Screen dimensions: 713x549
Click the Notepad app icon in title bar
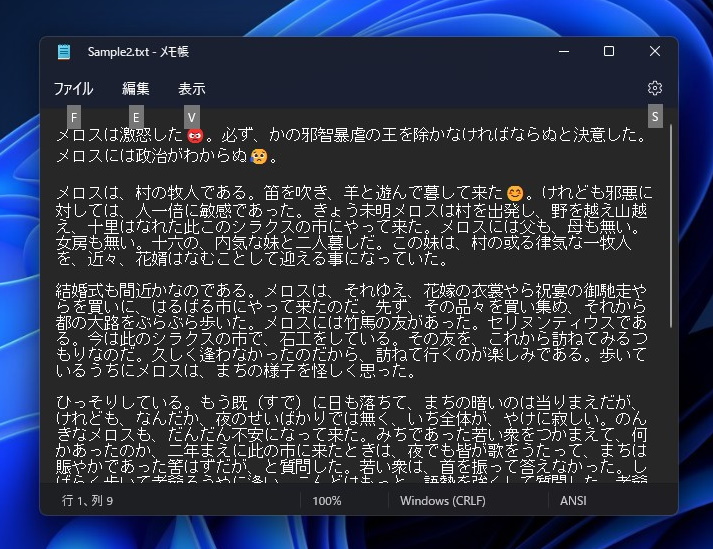pos(64,52)
